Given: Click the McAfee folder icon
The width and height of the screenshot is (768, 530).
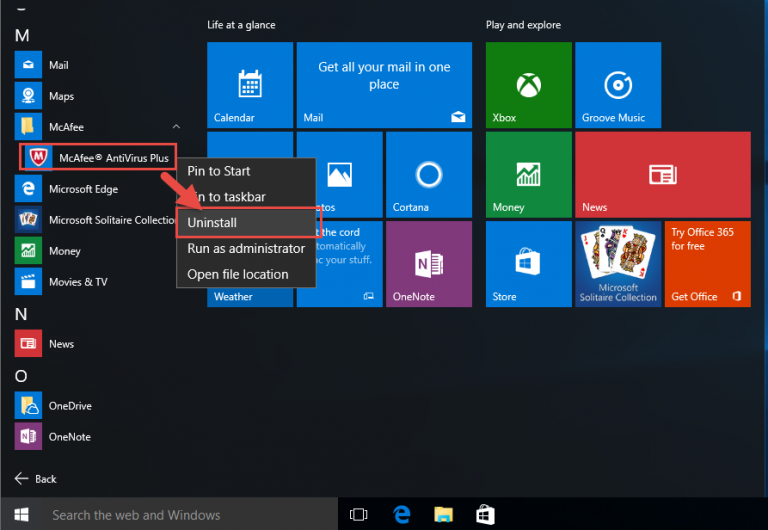Looking at the screenshot, I should 28,126.
